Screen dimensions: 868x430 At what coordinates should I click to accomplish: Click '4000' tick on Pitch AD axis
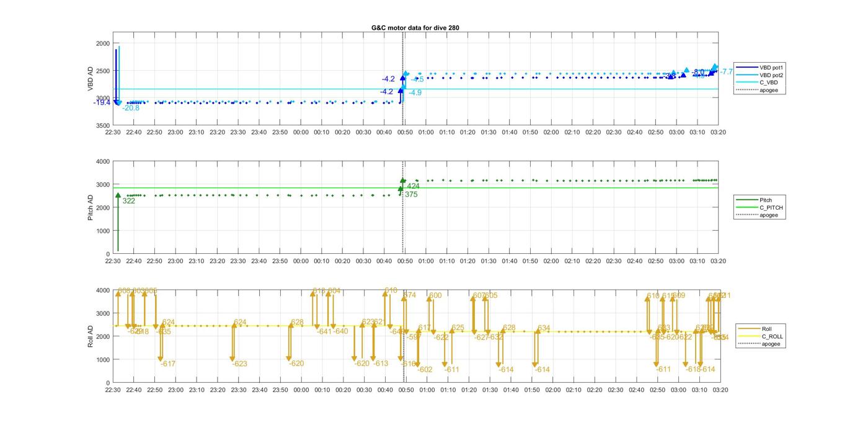pos(103,161)
